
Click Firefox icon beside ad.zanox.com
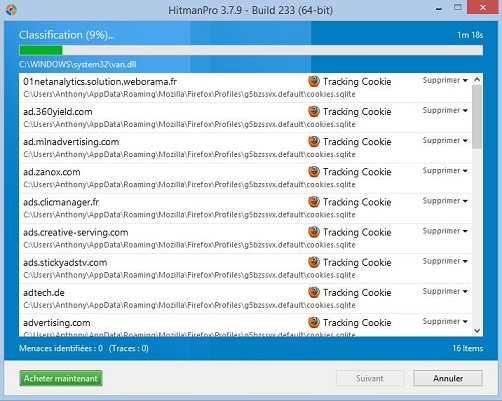314,171
